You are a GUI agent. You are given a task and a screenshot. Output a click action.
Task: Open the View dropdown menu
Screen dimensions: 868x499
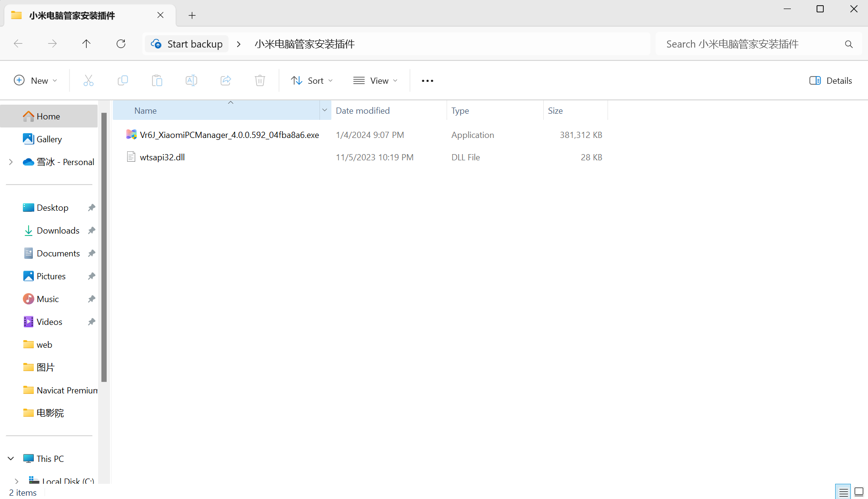[x=375, y=80]
